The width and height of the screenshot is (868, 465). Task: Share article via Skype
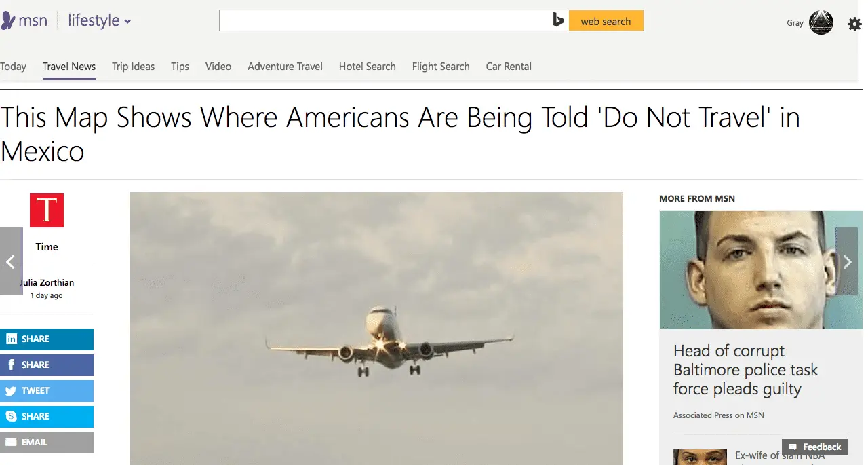47,416
